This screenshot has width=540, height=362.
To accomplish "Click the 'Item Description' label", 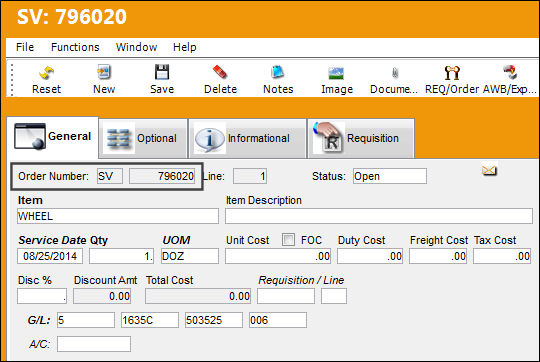I will click(x=264, y=200).
